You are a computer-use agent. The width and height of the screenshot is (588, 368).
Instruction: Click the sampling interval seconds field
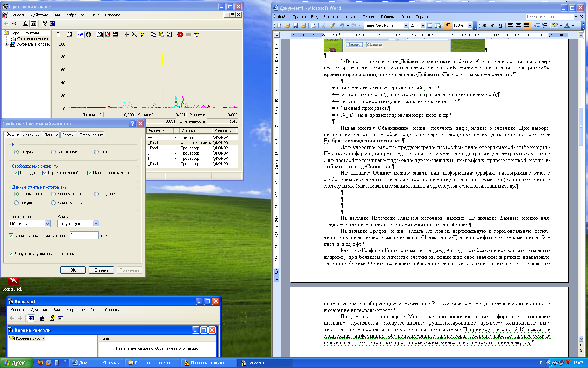click(x=84, y=235)
